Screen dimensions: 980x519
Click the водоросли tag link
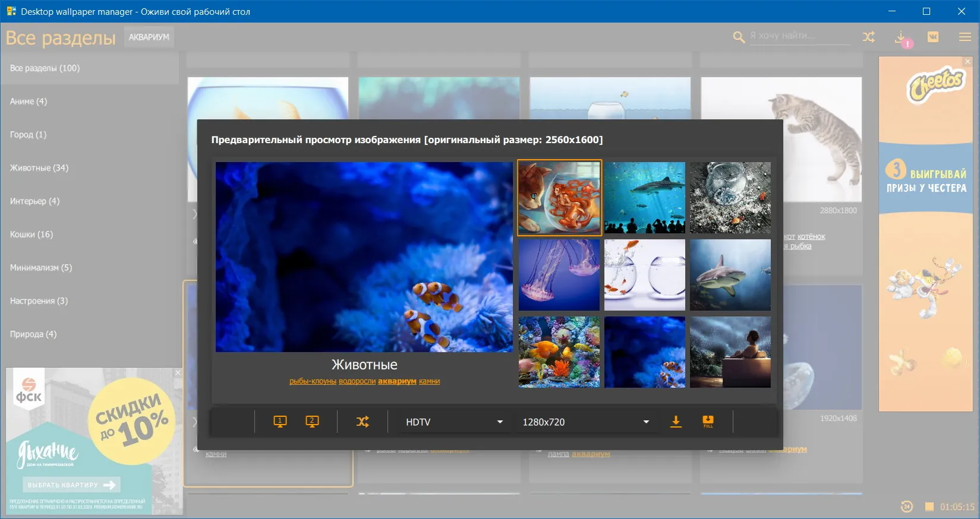point(357,381)
